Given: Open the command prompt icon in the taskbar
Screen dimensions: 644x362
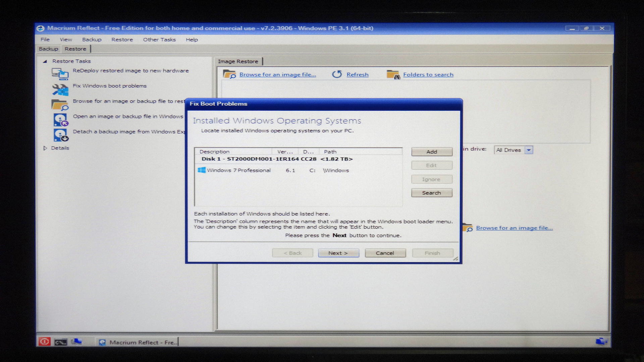Looking at the screenshot, I should tap(61, 342).
